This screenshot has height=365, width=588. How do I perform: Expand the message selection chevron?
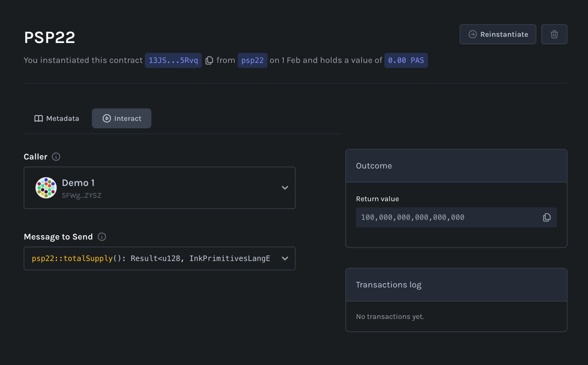pos(285,258)
